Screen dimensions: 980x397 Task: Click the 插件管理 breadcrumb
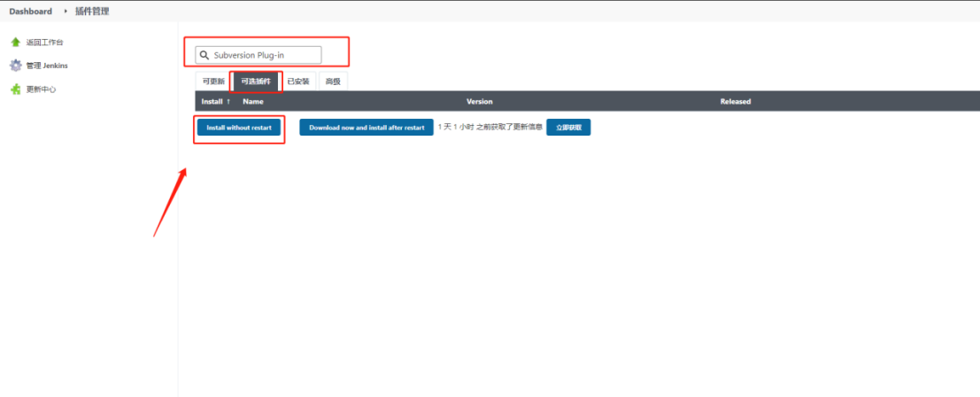point(92,12)
